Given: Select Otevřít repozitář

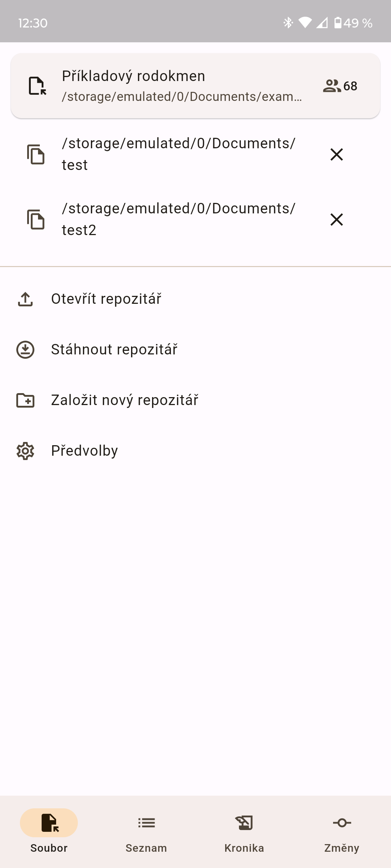Looking at the screenshot, I should pos(106,299).
